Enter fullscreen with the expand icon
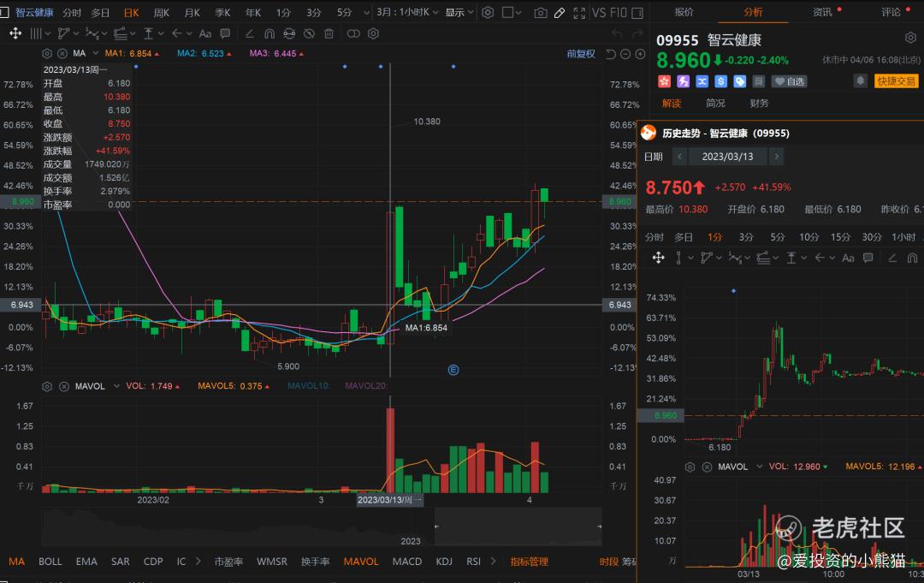This screenshot has height=583, width=924. point(579,12)
